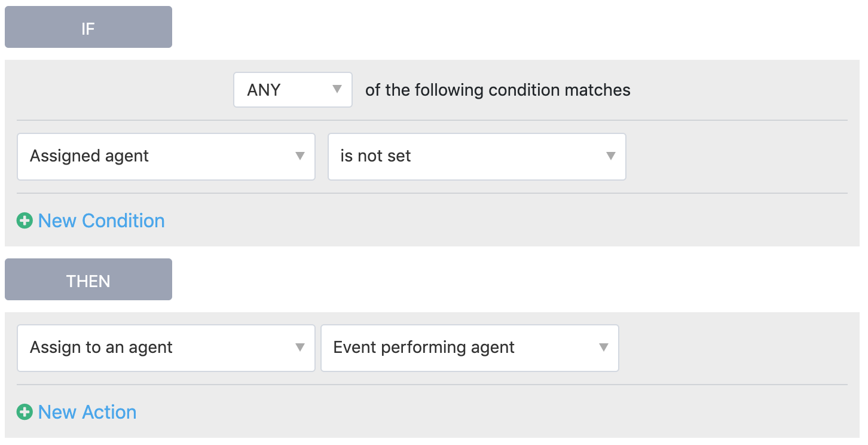Click the divider line below the ANY selector
This screenshot has height=445, width=868.
pyautogui.click(x=432, y=120)
